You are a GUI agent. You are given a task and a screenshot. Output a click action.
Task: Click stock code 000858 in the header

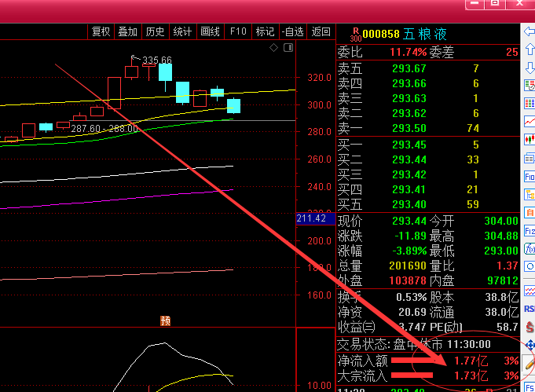tap(381, 34)
